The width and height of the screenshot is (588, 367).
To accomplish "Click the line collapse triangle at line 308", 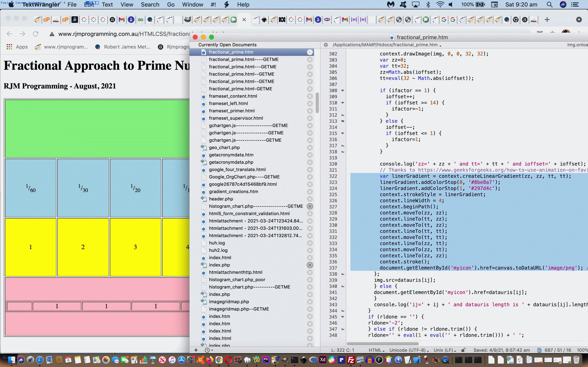I will click(342, 91).
